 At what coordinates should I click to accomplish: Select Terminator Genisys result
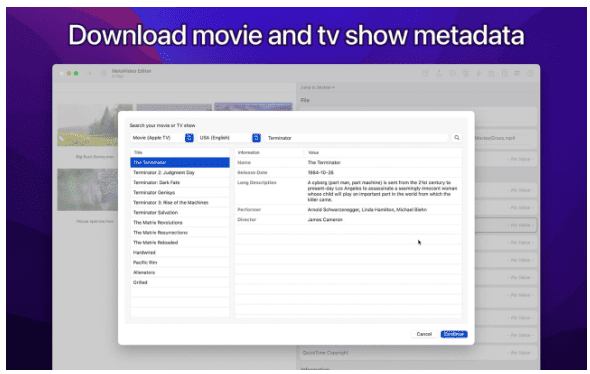click(x=180, y=192)
